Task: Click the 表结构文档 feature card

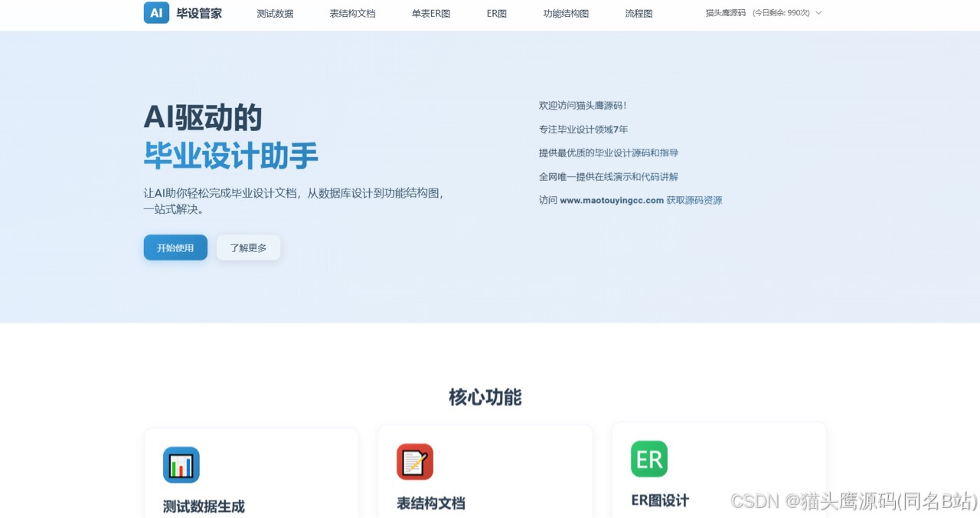Action: coord(485,474)
